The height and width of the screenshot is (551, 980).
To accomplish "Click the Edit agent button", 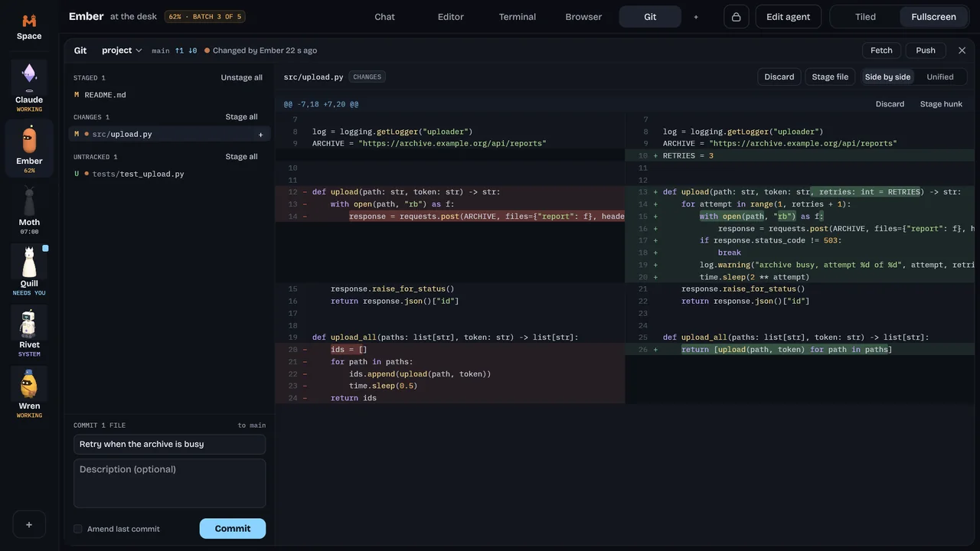I will pyautogui.click(x=788, y=17).
